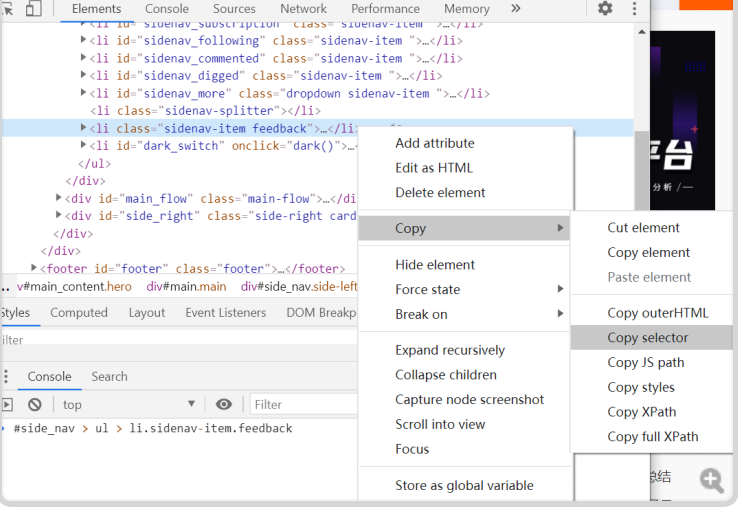
Task: Switch to the Elements tab
Action: 96,8
